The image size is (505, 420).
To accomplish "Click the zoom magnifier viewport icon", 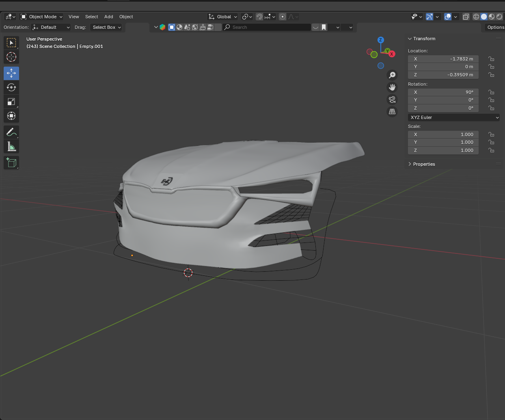I will point(392,75).
